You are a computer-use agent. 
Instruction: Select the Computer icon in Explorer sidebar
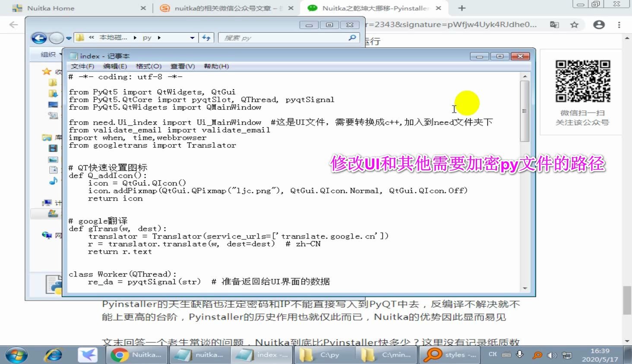(47, 203)
